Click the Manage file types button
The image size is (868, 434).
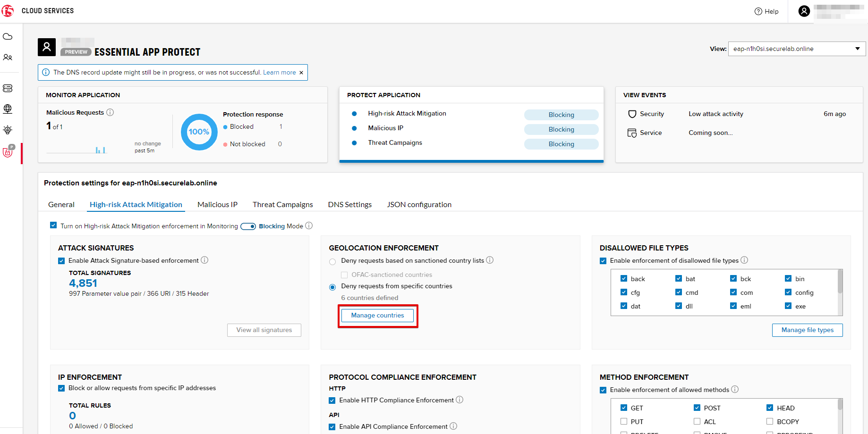pos(808,330)
